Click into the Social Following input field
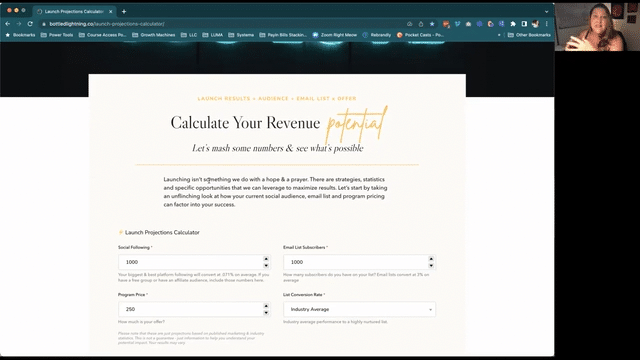This screenshot has width=640, height=360. (190, 262)
